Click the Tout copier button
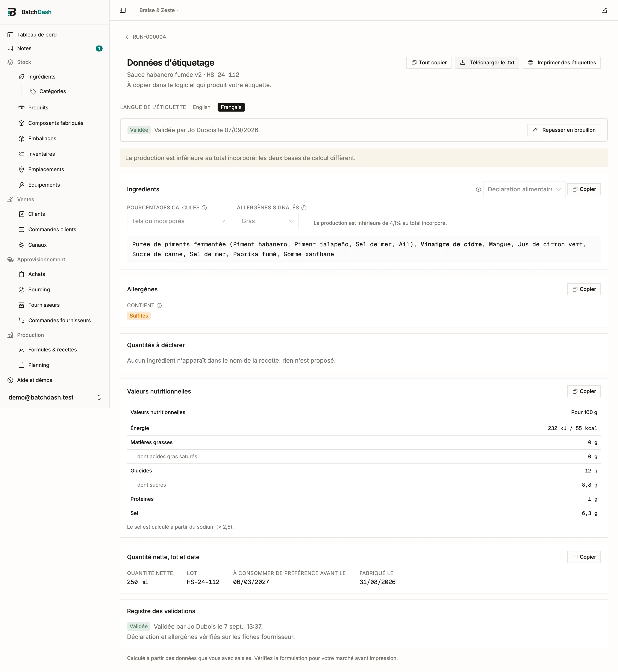Viewport: 618px width, 672px height. point(429,62)
